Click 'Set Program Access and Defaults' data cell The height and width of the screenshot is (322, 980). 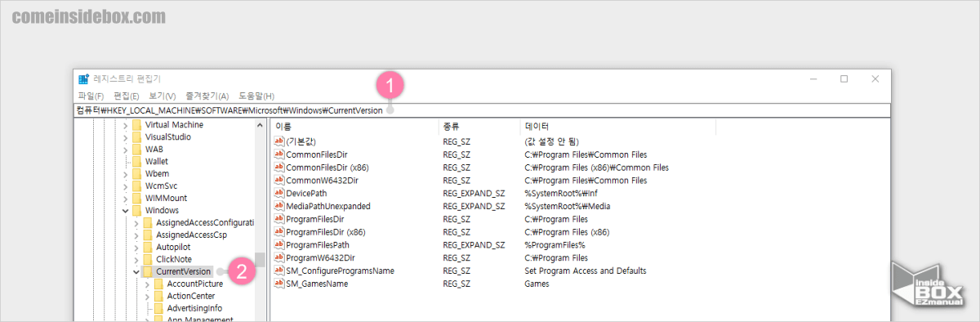click(585, 271)
